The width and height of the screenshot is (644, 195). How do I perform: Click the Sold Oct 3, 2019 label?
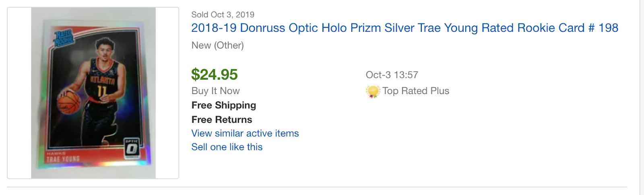tap(223, 15)
